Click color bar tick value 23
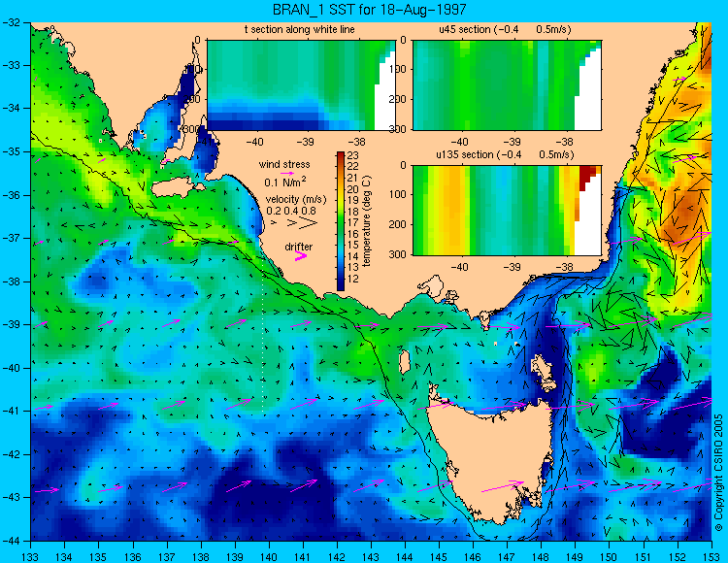This screenshot has height=563, width=728. point(353,155)
